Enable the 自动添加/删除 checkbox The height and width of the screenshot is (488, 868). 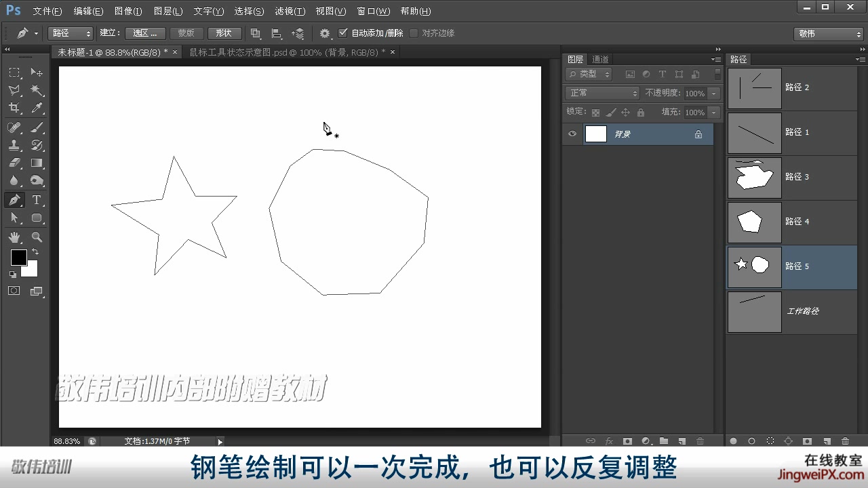[x=343, y=32]
